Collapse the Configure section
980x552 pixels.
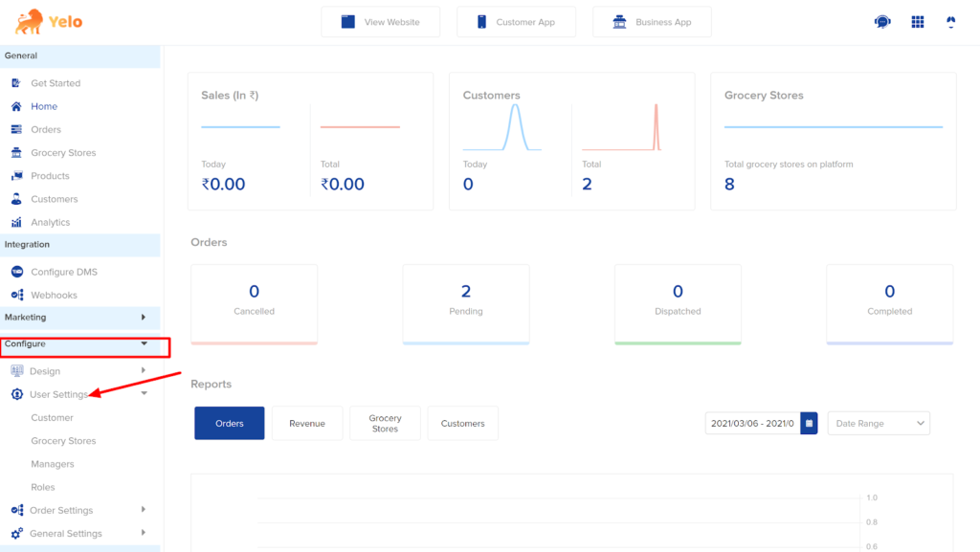click(144, 343)
